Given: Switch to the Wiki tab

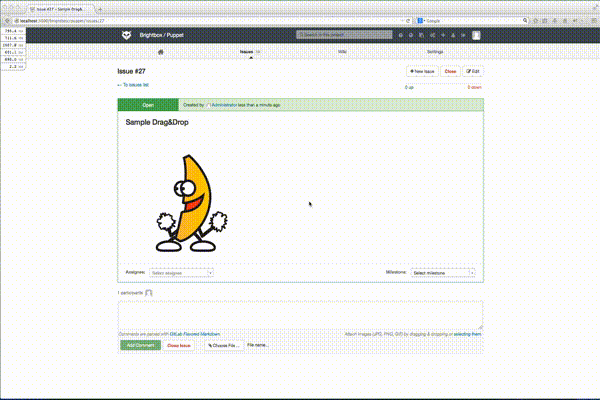Looking at the screenshot, I should pos(342,50).
